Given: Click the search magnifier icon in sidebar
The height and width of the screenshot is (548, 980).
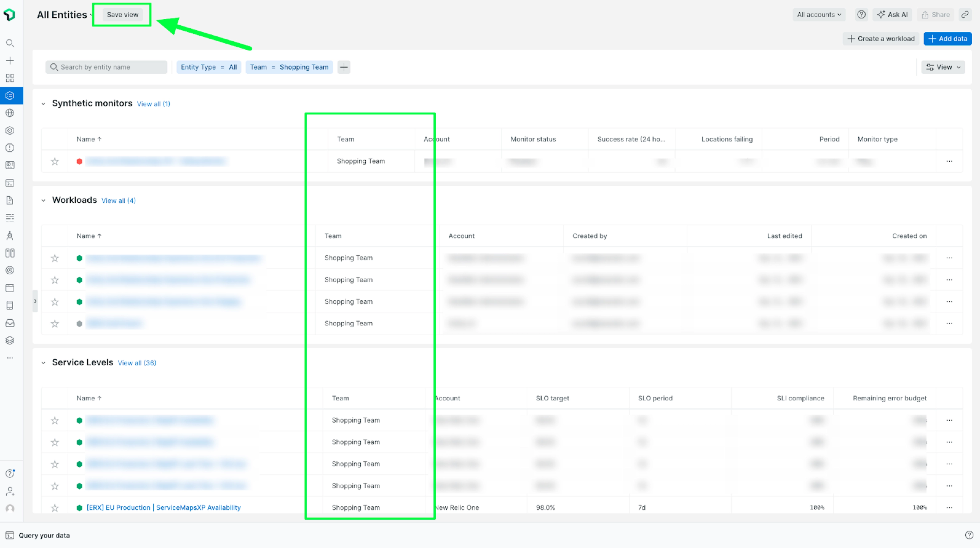Looking at the screenshot, I should [x=10, y=43].
